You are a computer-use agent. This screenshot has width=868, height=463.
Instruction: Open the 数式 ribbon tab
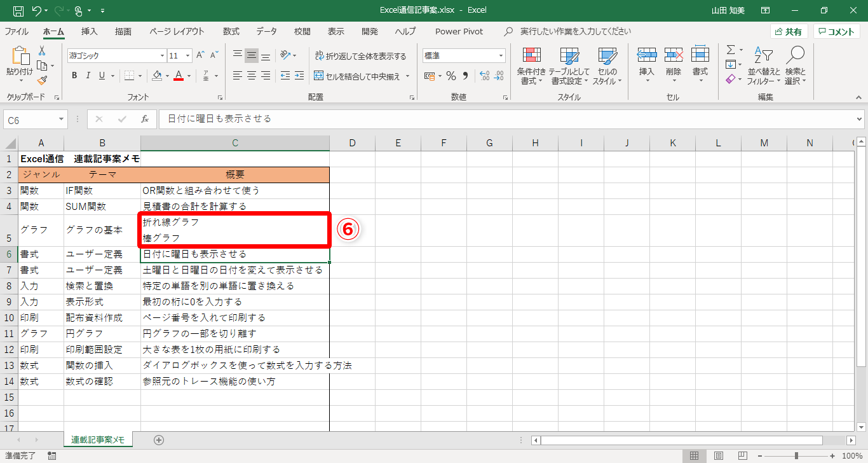231,32
